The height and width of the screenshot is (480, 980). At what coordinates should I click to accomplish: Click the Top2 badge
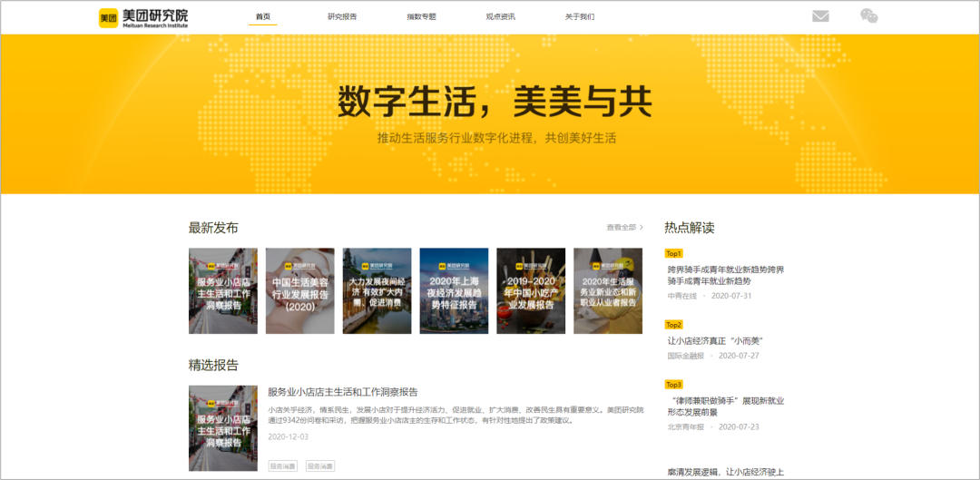(674, 324)
